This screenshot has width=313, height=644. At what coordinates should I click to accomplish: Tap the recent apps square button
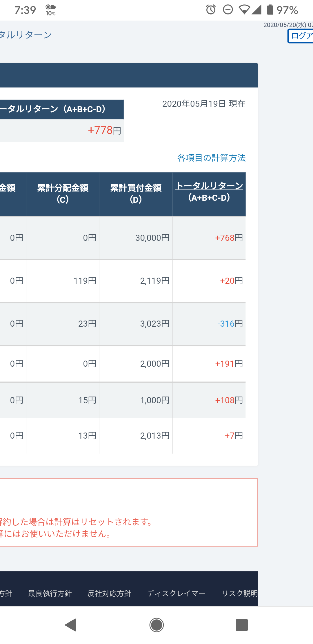(242, 625)
